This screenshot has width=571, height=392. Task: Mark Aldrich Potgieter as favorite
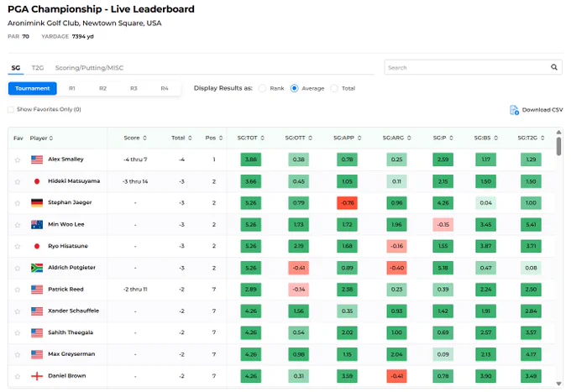(17, 269)
